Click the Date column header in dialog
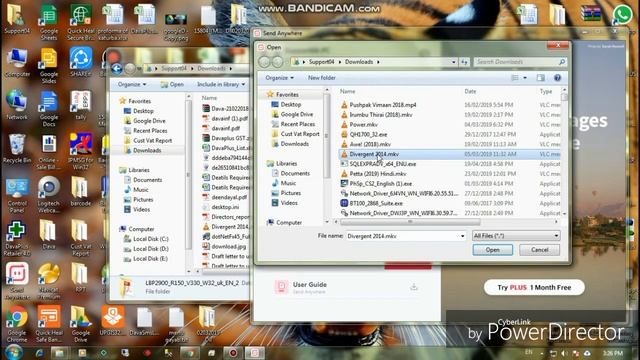This screenshot has height=360, width=640. pos(470,91)
